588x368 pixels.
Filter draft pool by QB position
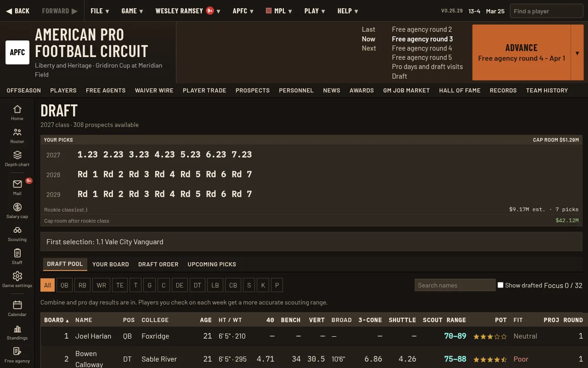[64, 285]
